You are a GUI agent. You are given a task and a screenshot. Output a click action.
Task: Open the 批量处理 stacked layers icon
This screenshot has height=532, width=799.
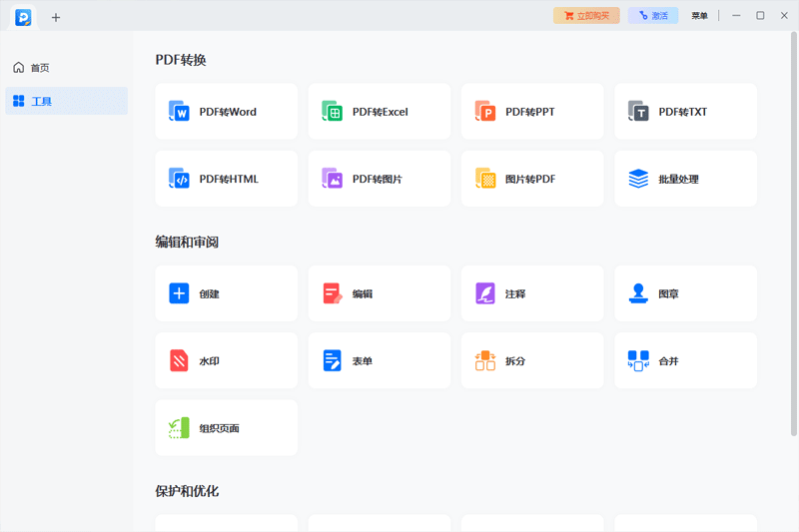(x=638, y=179)
